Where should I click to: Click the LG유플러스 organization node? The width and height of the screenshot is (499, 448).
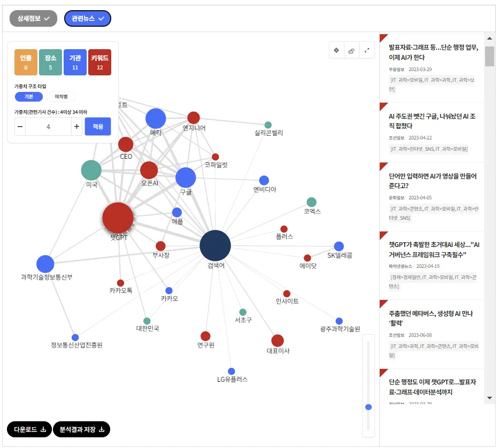click(232, 372)
